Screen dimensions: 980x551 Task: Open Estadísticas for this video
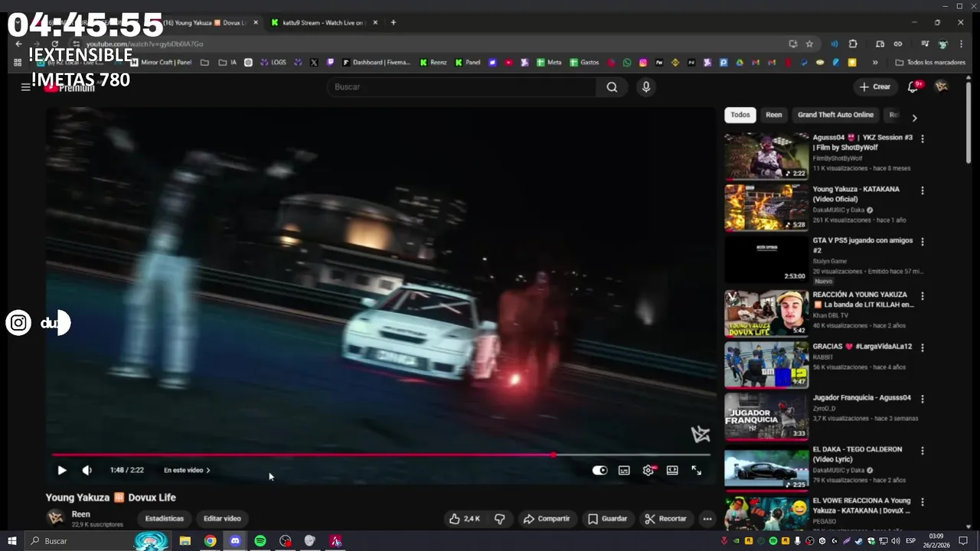(x=165, y=519)
